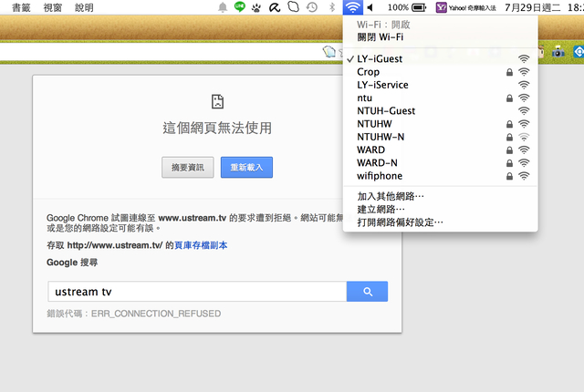584x392 pixels.
Task: Click the volume speaker icon
Action: pos(370,7)
